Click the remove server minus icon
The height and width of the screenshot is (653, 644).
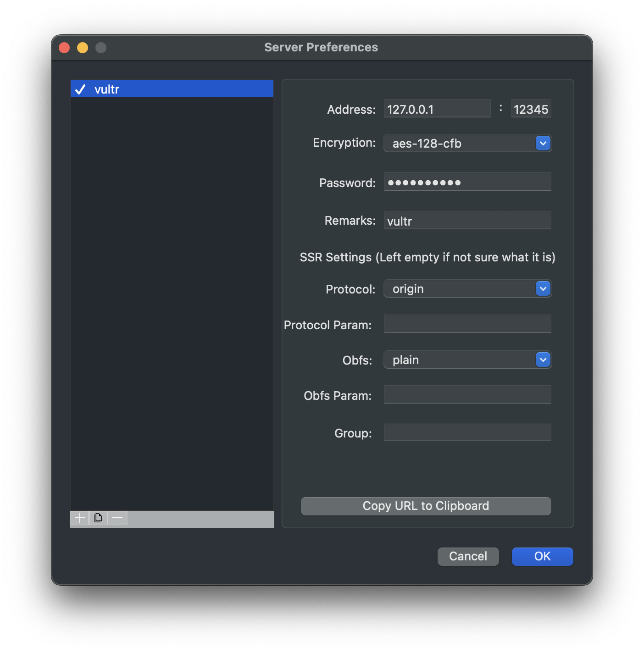(x=117, y=518)
